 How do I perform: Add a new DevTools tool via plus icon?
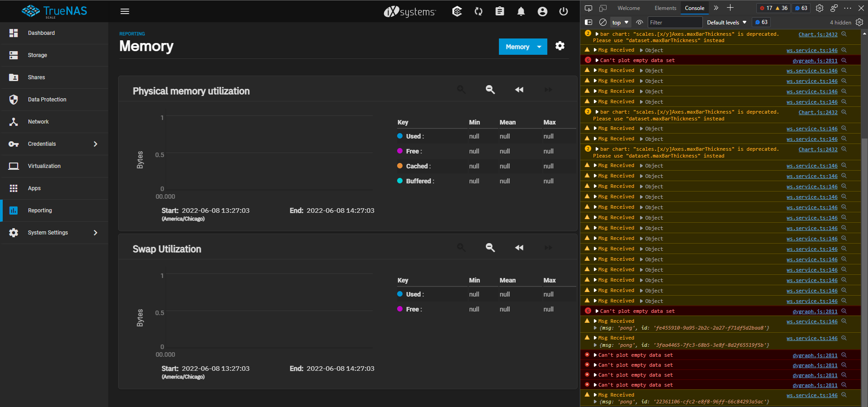(730, 8)
